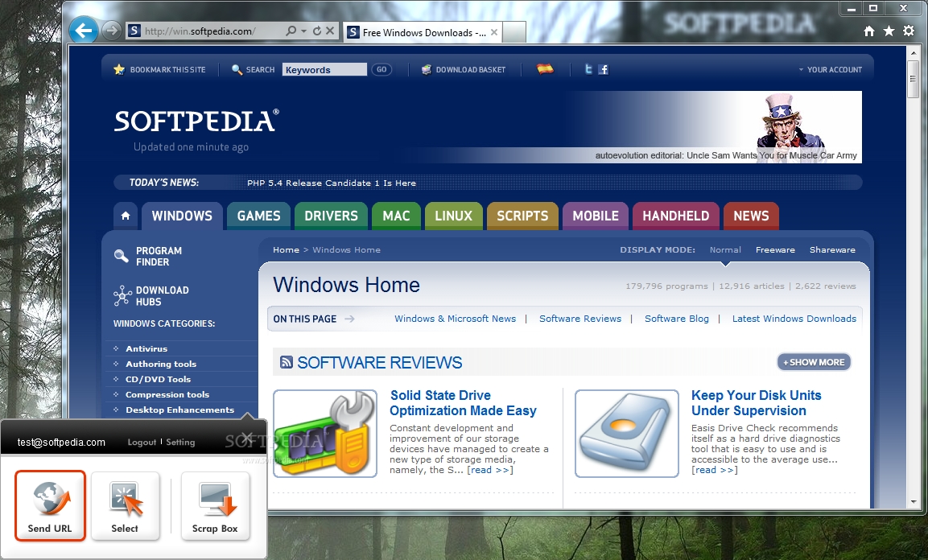Click the browser Back arrow button
Viewport: 928px width, 560px height.
pyautogui.click(x=84, y=30)
